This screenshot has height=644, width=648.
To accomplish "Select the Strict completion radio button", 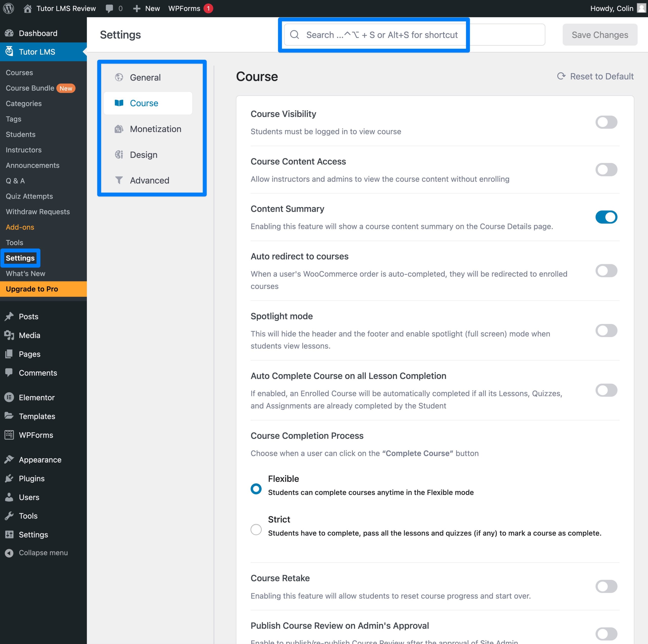I will click(x=256, y=530).
